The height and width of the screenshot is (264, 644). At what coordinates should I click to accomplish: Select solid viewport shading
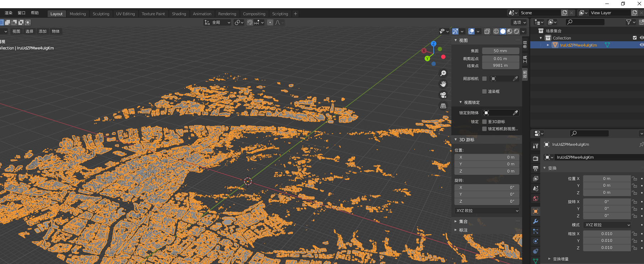503,31
